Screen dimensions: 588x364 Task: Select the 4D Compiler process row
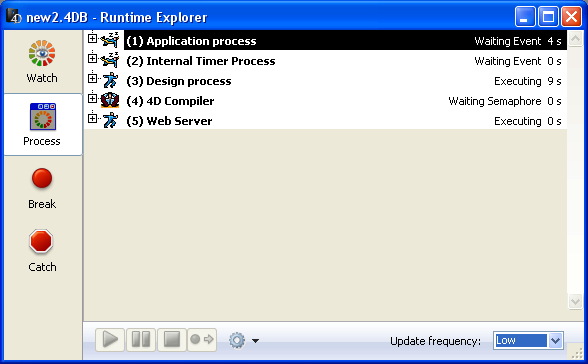pyautogui.click(x=325, y=101)
